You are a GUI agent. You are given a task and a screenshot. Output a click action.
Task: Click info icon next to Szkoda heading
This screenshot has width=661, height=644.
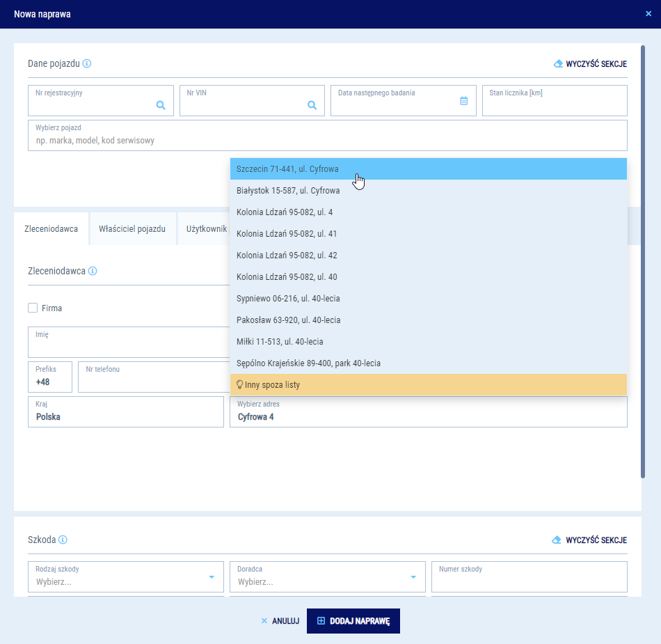63,540
